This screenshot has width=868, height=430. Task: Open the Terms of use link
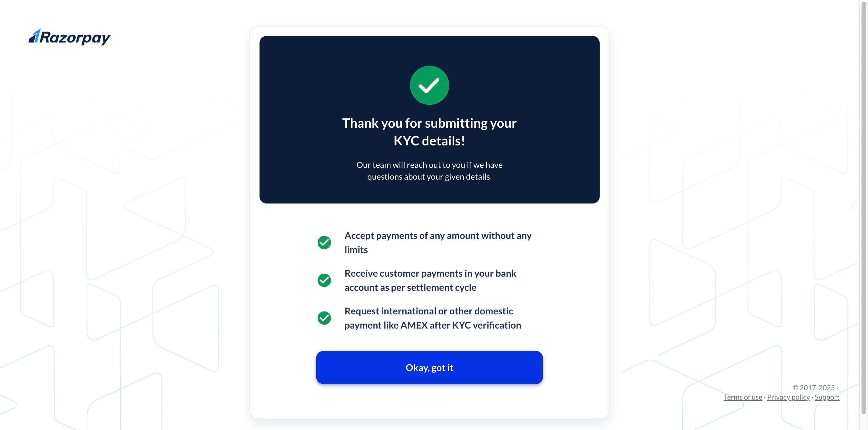(742, 397)
